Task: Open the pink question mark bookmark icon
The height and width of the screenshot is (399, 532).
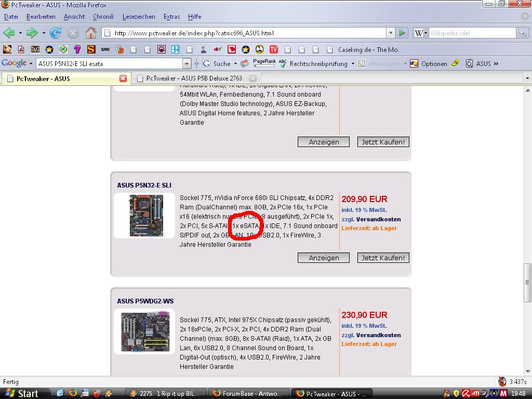Action: (77, 49)
